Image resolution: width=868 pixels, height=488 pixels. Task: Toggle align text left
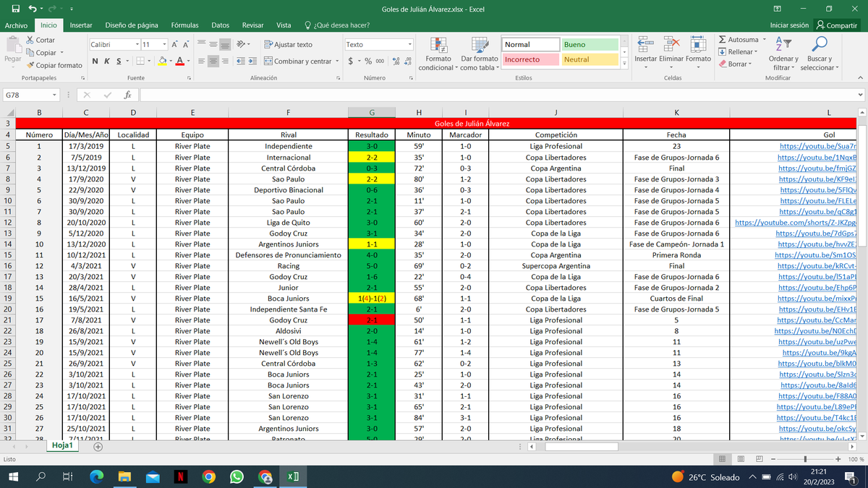pos(202,61)
